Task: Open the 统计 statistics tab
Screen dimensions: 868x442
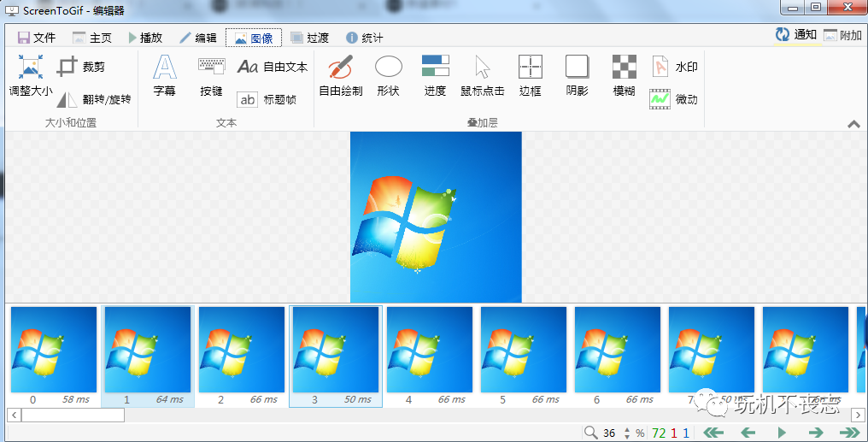Action: click(364, 38)
